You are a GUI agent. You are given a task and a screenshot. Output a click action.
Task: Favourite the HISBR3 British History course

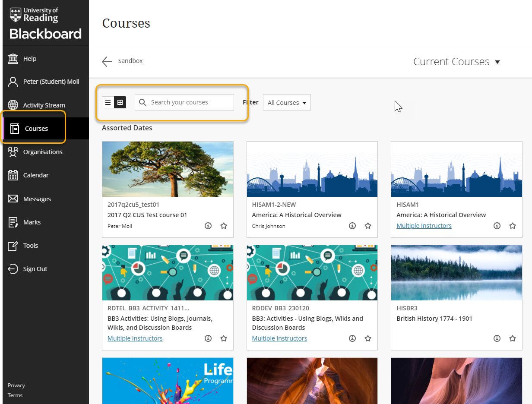(x=513, y=338)
